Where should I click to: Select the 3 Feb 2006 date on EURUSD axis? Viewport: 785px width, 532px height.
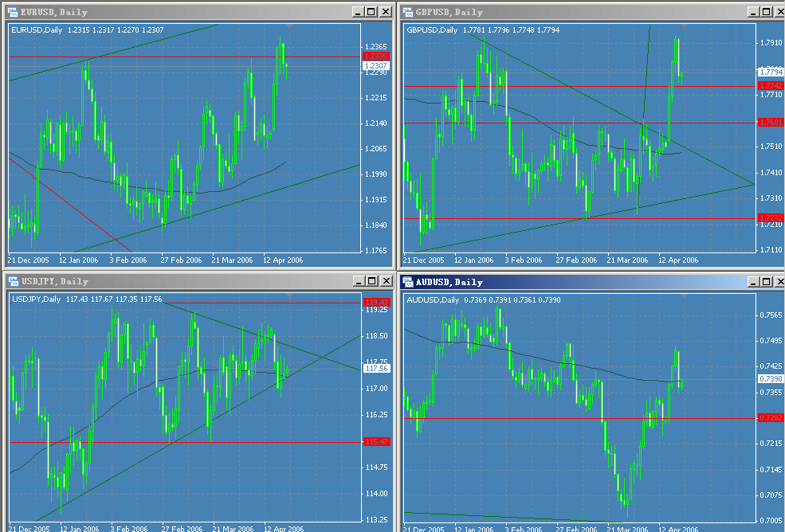(x=128, y=260)
